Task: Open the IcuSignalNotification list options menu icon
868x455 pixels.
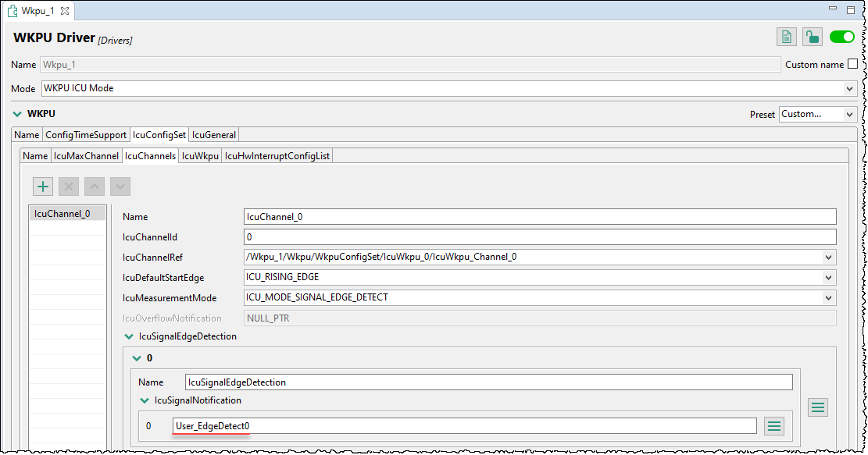Action: (773, 425)
